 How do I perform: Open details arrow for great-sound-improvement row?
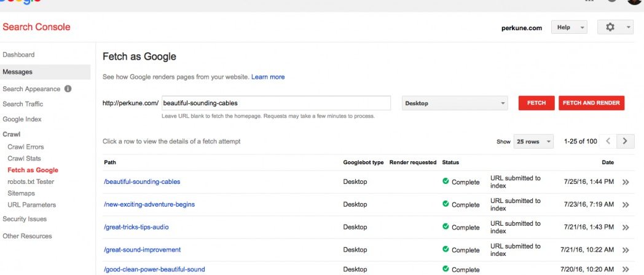coord(626,250)
